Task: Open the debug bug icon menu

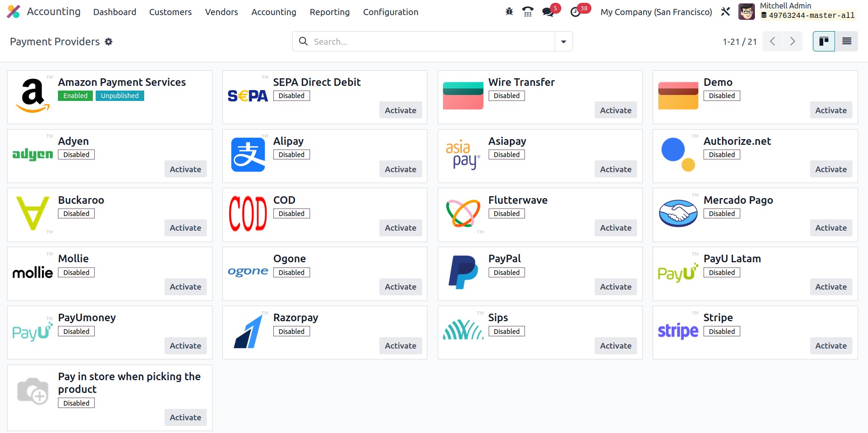Action: click(x=509, y=12)
